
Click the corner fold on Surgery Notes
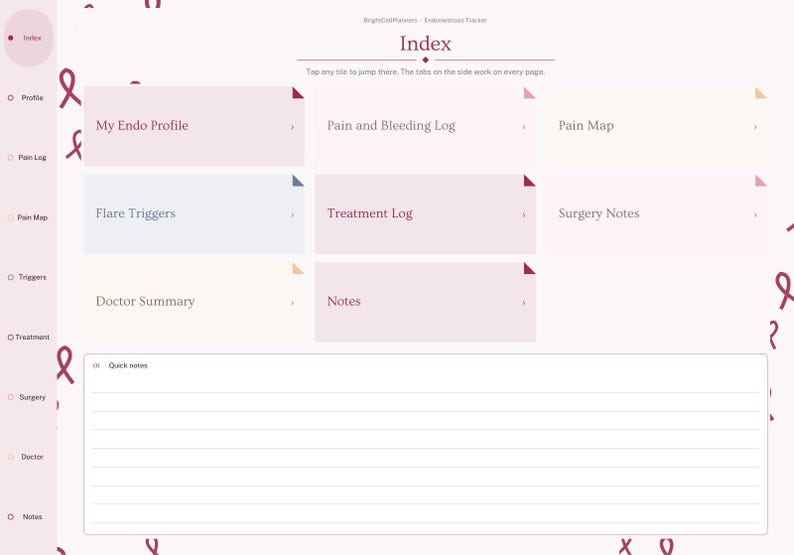761,181
